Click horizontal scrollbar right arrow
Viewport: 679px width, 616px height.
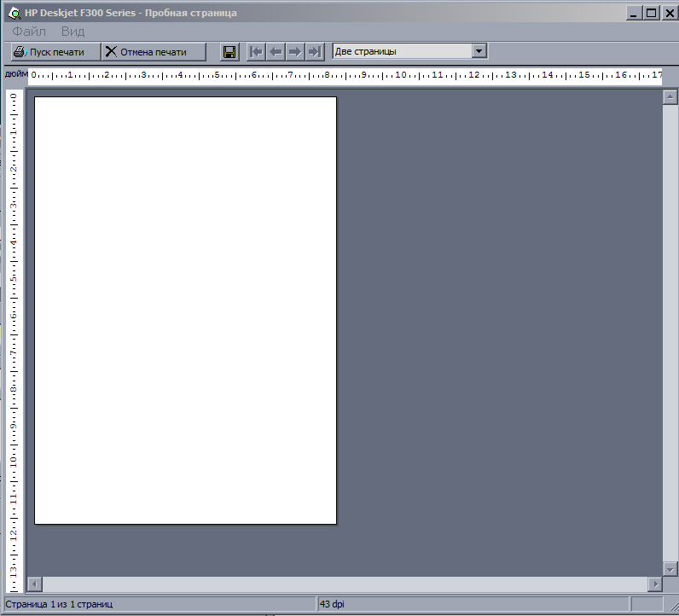point(655,584)
